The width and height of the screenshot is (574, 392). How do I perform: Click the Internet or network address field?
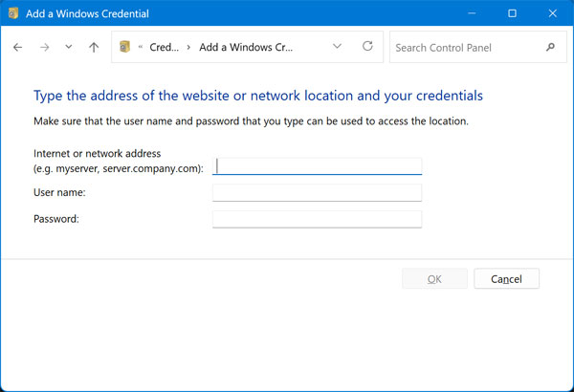pos(317,166)
